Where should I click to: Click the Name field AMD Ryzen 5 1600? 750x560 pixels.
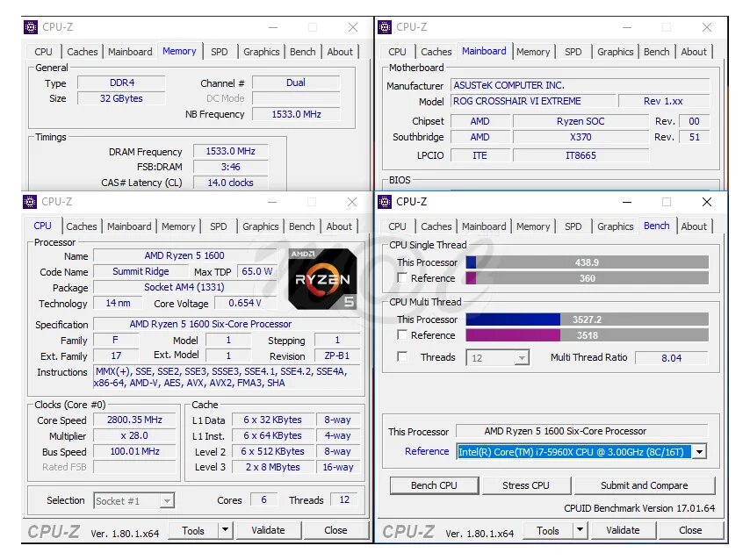tap(184, 255)
